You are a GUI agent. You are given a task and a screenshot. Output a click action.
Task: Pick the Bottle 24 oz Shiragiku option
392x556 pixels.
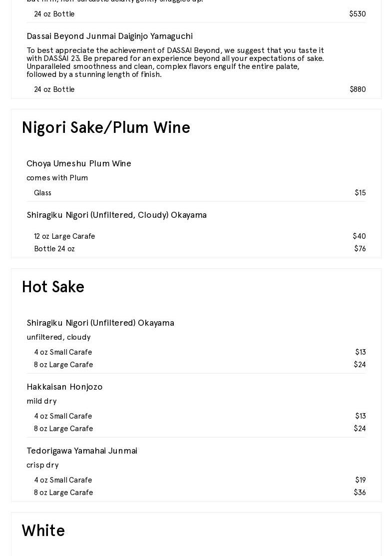[x=54, y=249]
